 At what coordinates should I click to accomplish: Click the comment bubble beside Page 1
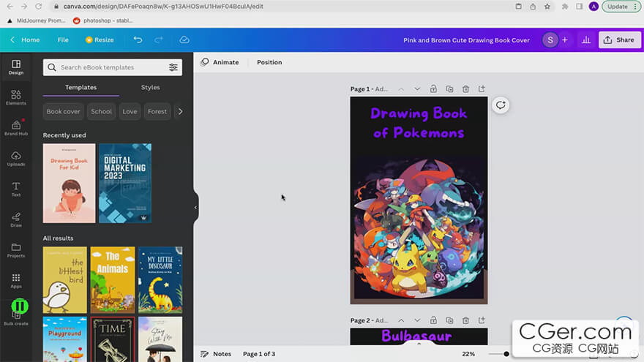pos(501,105)
